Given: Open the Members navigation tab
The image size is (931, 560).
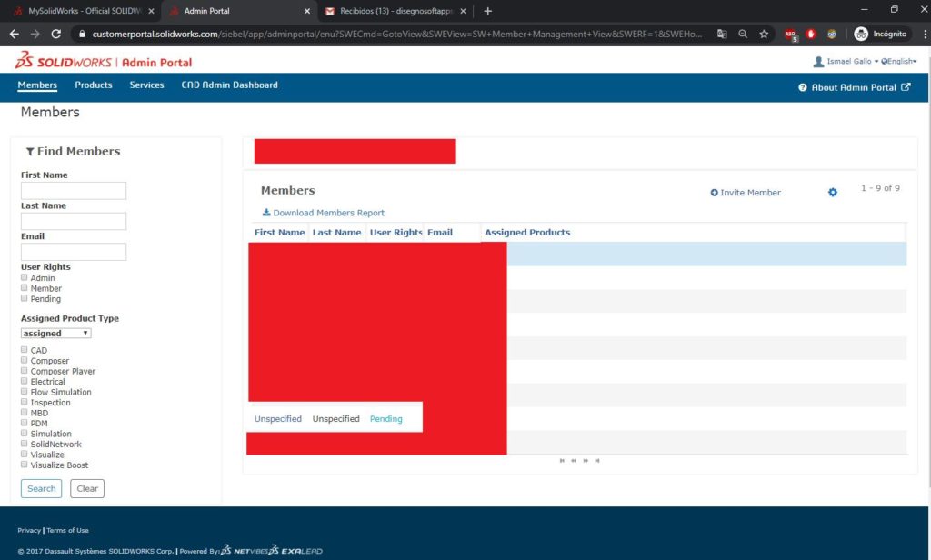Looking at the screenshot, I should (37, 85).
